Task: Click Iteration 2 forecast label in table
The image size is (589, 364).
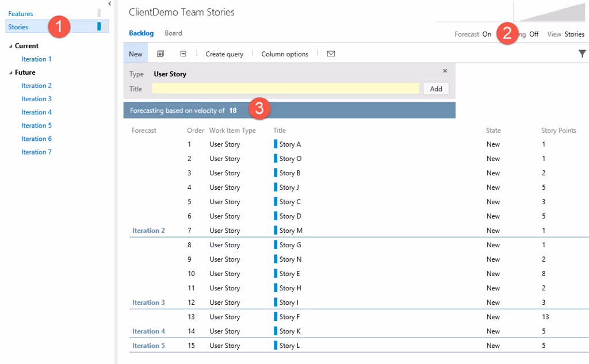Action: [148, 230]
